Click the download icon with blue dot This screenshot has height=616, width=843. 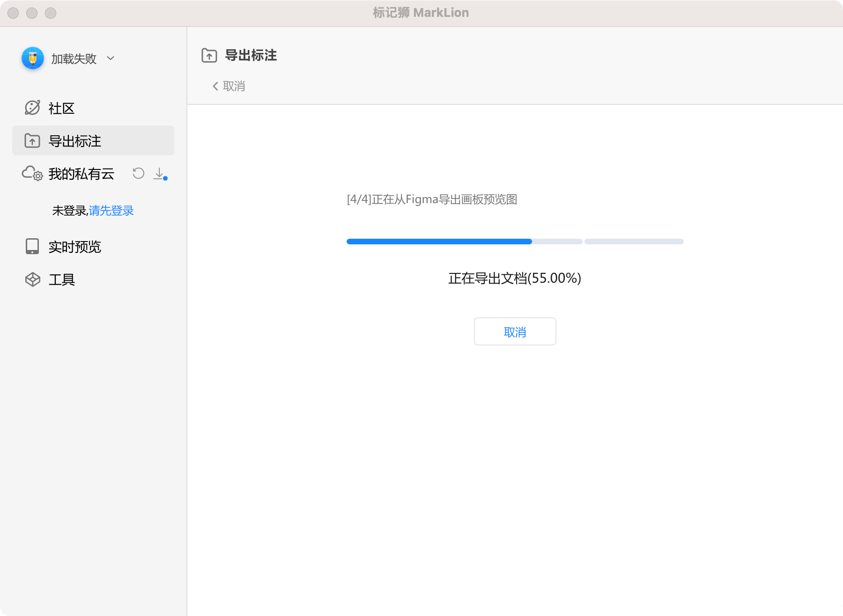pyautogui.click(x=159, y=174)
